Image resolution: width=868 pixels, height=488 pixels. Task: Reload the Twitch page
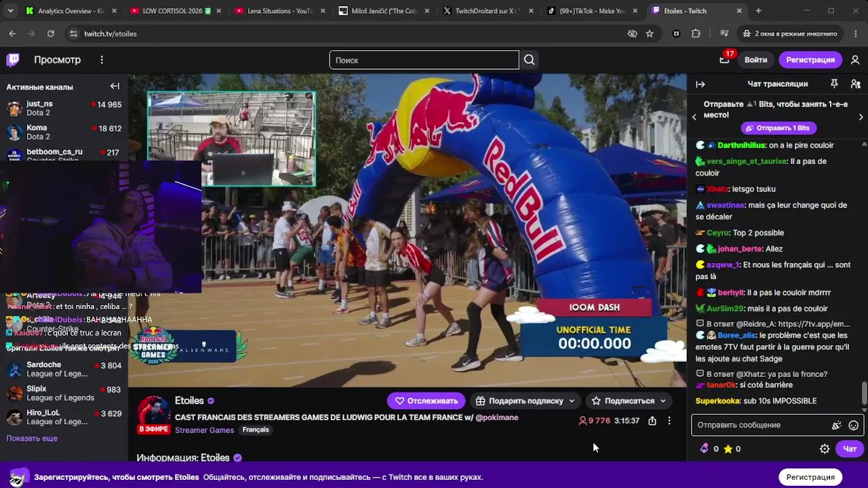51,33
